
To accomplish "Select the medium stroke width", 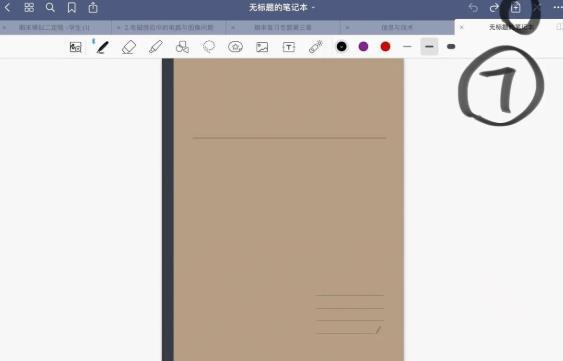I will 429,46.
